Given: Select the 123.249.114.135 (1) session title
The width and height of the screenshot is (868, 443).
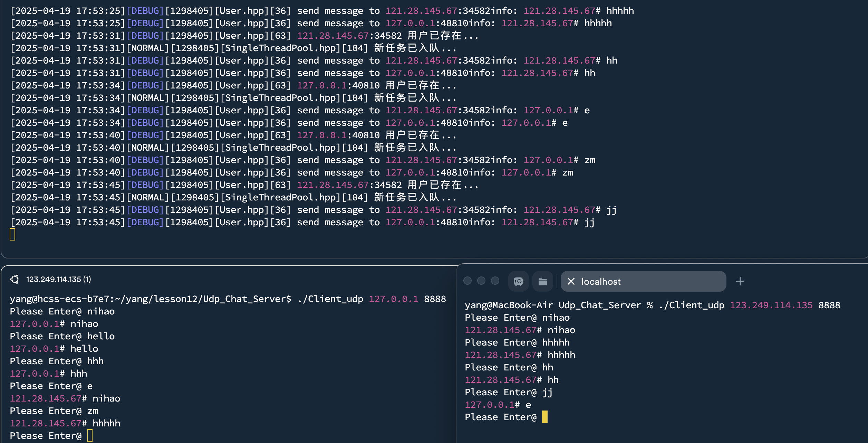Looking at the screenshot, I should click(x=58, y=279).
